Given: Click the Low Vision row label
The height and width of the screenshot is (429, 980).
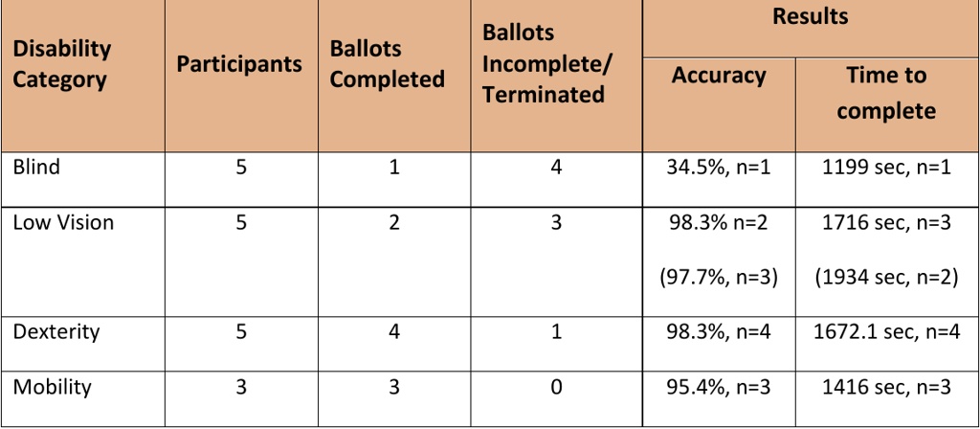Looking at the screenshot, I should [x=63, y=223].
